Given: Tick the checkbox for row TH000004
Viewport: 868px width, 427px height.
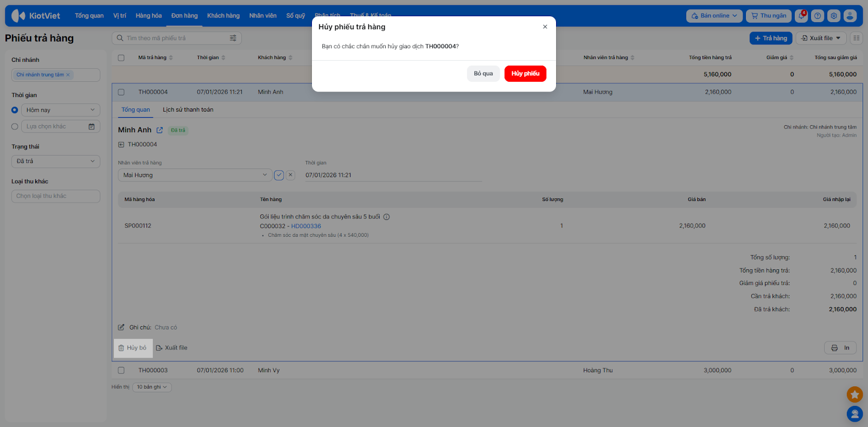Looking at the screenshot, I should coord(121,92).
